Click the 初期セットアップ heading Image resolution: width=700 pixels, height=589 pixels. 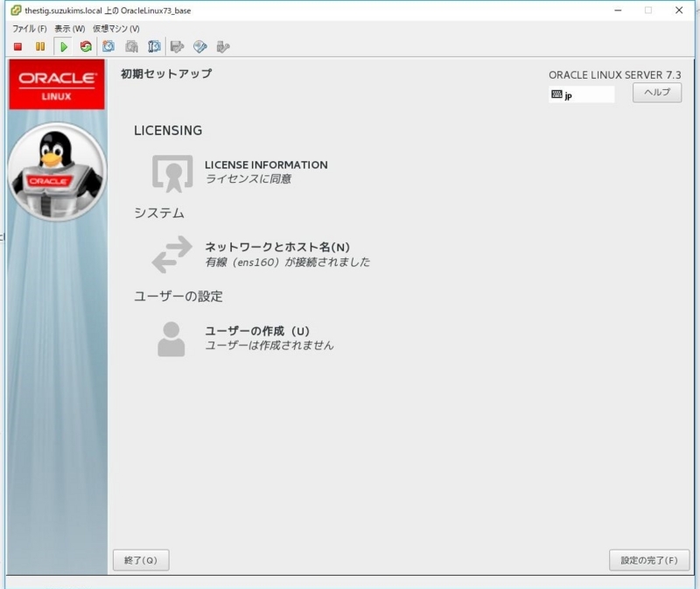[x=166, y=74]
